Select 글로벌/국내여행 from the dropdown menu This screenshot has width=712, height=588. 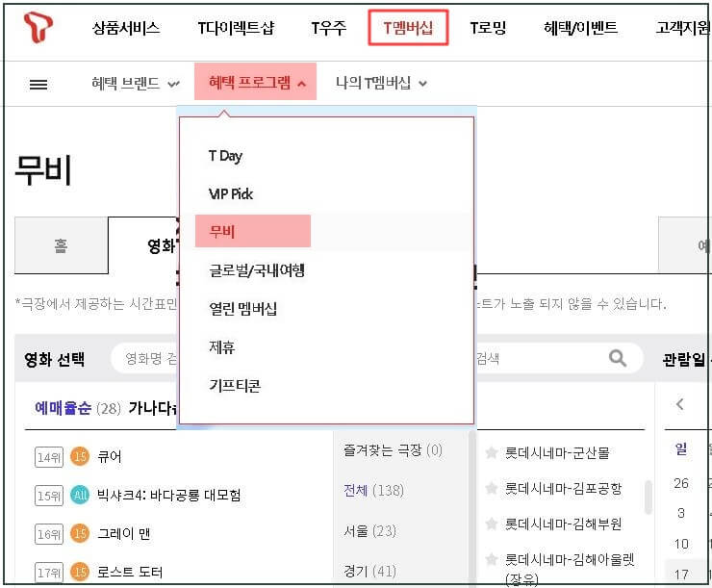coord(257,270)
